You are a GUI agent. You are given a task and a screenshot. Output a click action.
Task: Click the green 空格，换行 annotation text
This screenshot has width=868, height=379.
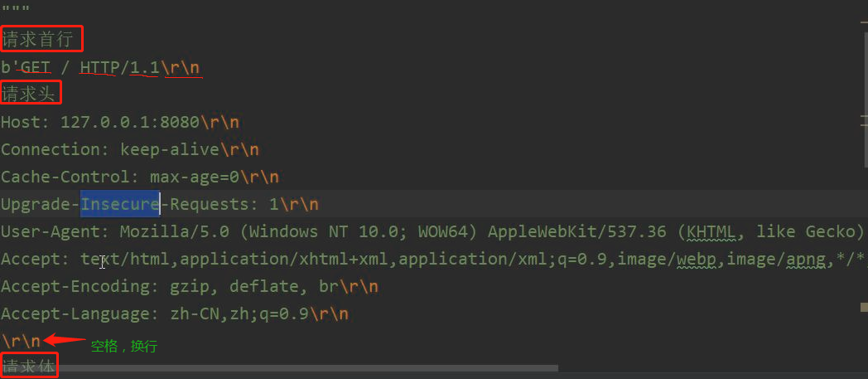pyautogui.click(x=123, y=347)
